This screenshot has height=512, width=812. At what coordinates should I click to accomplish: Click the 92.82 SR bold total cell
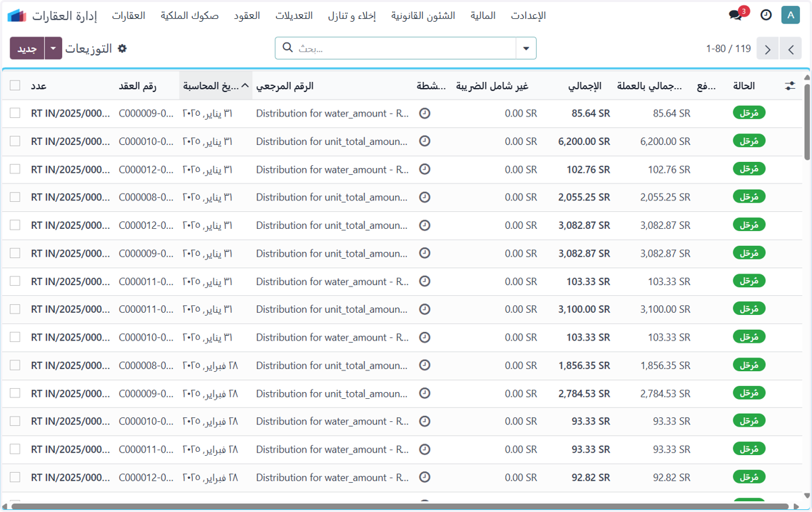tap(591, 477)
